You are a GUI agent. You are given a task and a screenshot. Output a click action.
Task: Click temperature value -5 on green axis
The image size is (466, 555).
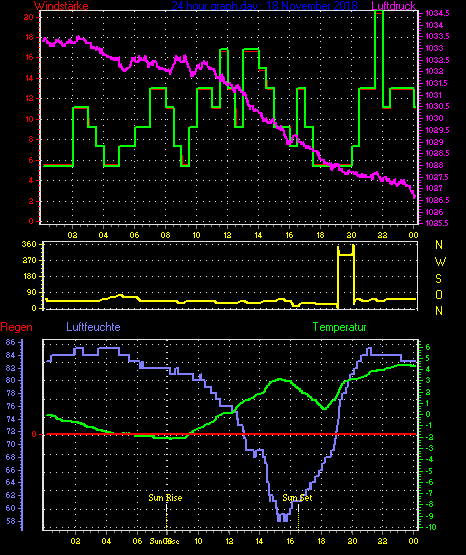tap(428, 471)
